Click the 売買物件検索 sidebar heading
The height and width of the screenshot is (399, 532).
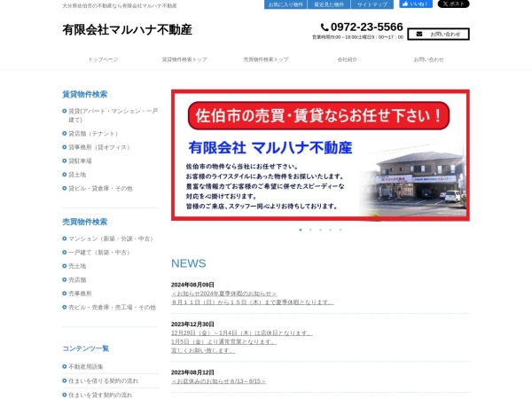tap(85, 222)
